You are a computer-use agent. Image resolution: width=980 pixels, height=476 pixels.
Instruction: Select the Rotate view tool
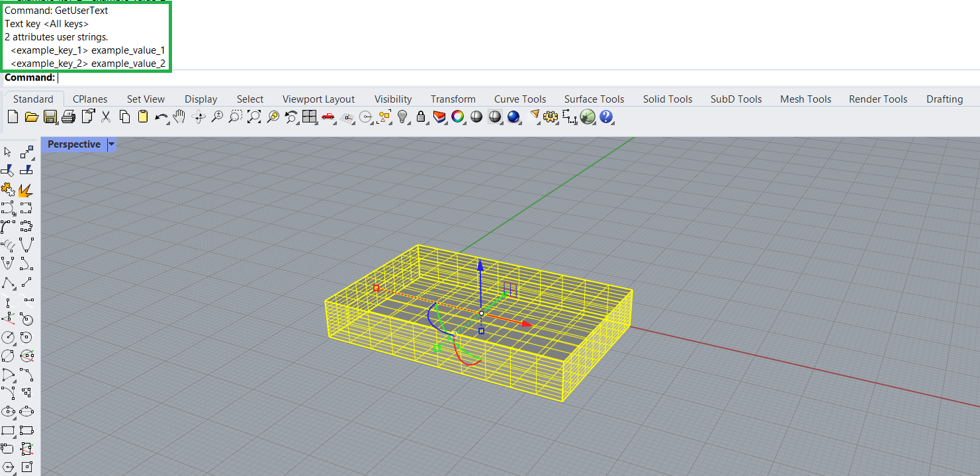[198, 117]
